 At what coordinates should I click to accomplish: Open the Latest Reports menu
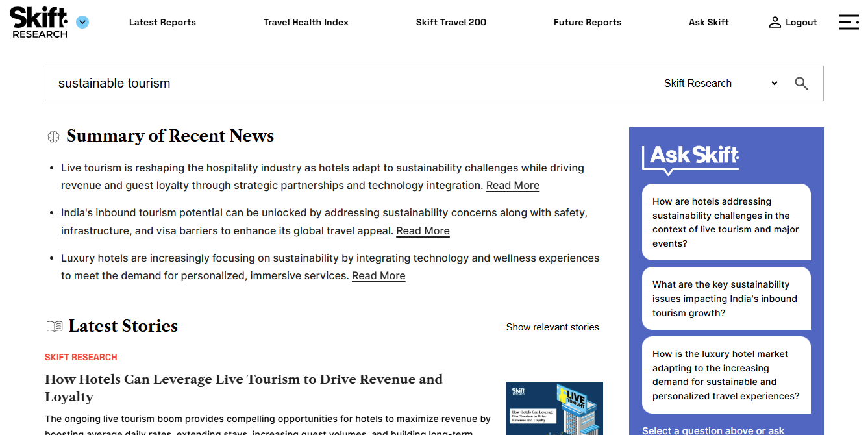[x=162, y=22]
